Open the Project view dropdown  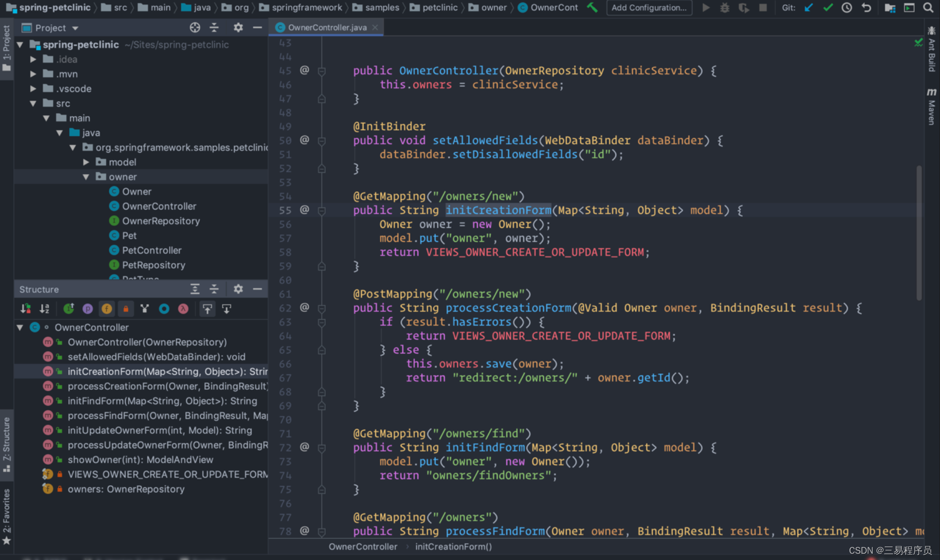75,28
